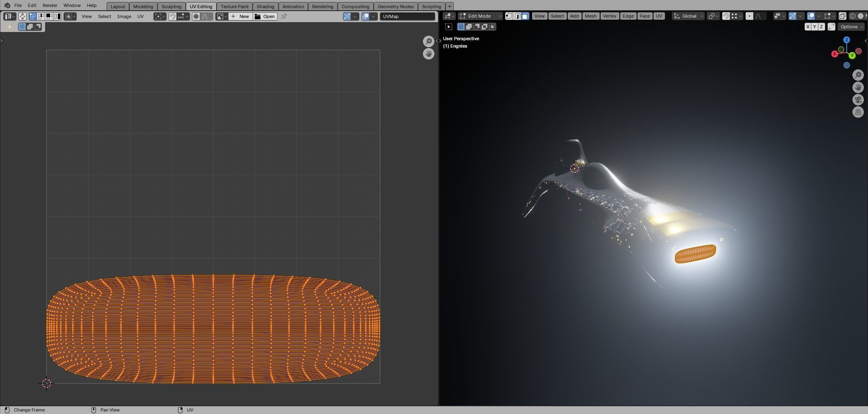
Task: Open the Render menu
Action: pos(50,5)
